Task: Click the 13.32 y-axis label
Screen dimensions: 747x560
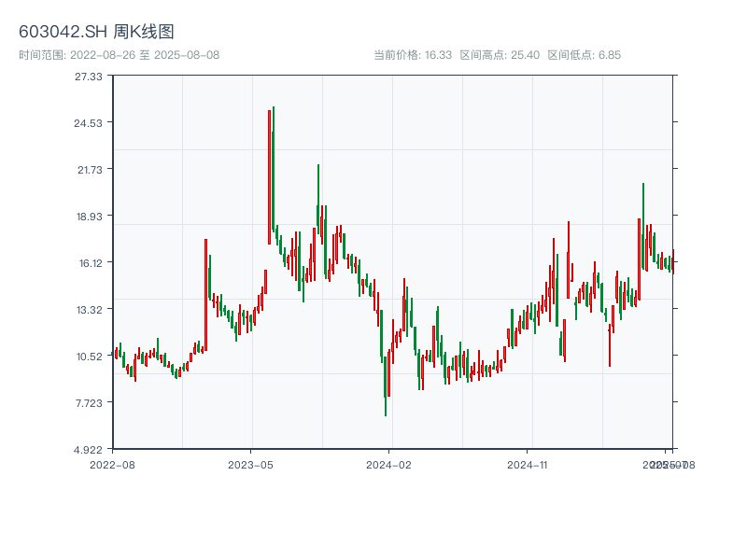Action: pos(89,310)
